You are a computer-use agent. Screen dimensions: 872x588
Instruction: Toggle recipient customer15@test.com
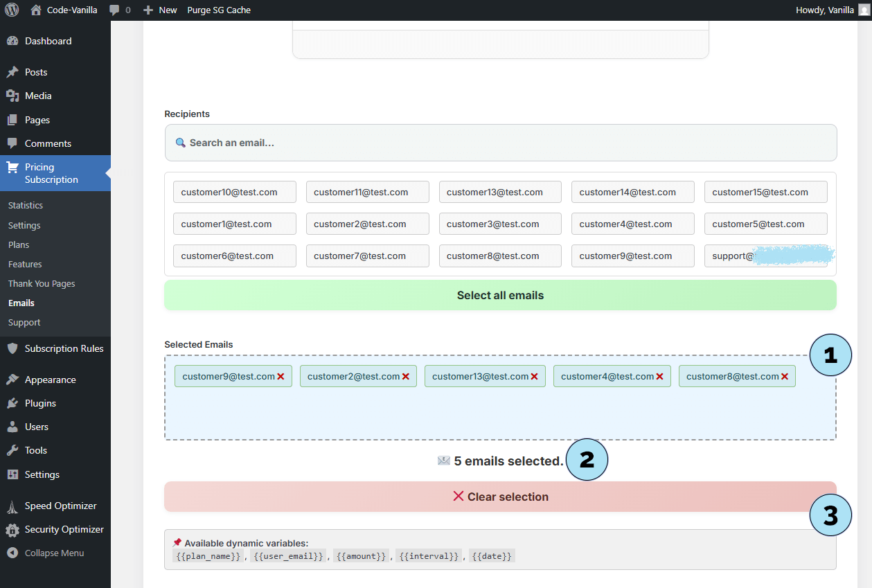[x=765, y=192]
